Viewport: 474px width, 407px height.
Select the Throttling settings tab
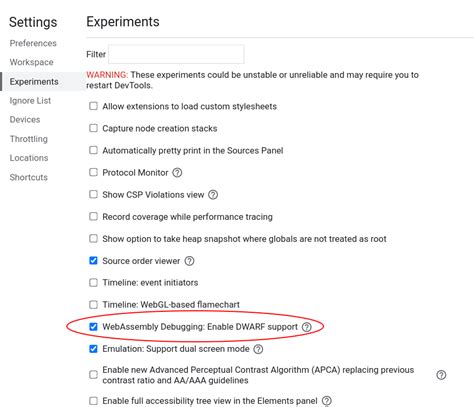(29, 139)
